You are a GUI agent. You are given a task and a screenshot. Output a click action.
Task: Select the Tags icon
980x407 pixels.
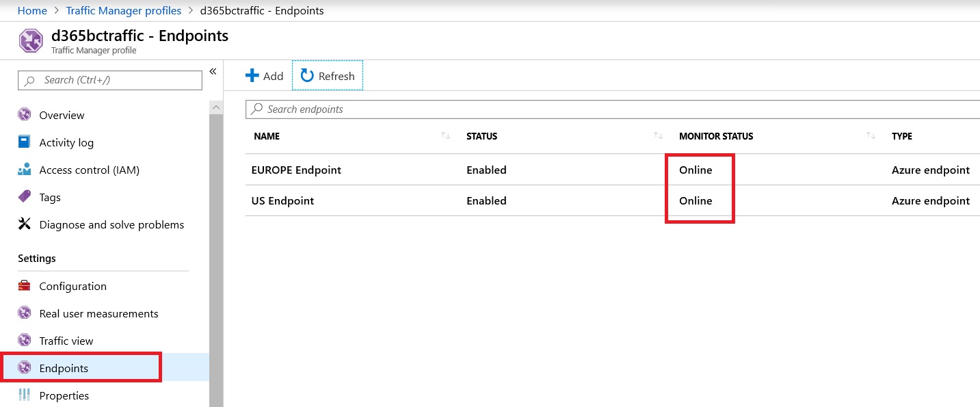click(25, 197)
